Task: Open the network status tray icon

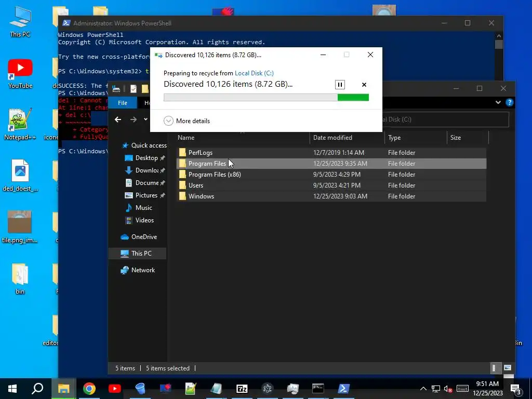Action: (436, 389)
